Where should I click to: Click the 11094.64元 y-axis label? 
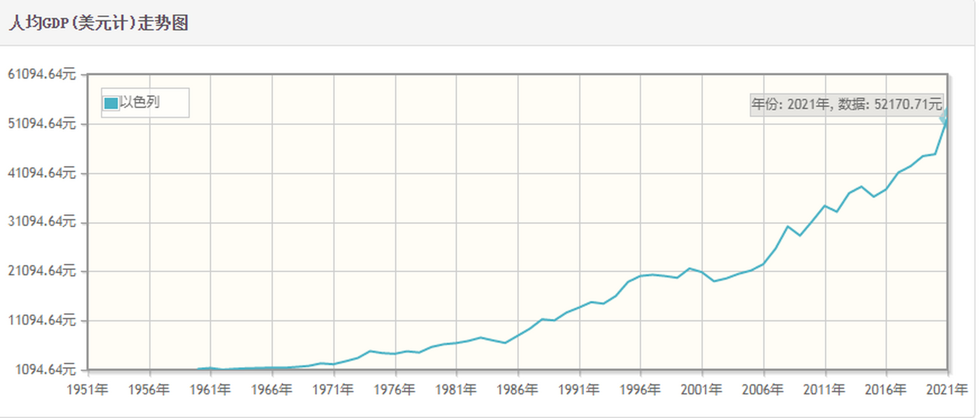click(x=42, y=320)
